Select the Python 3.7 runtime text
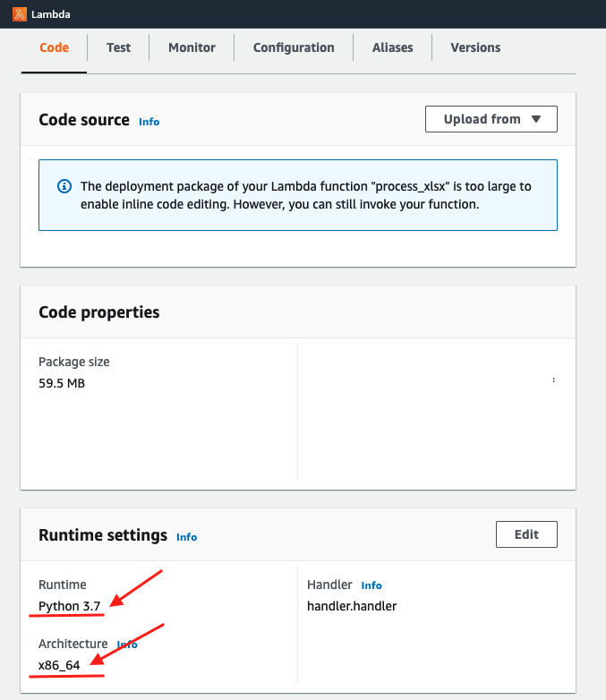Image resolution: width=606 pixels, height=700 pixels. pos(69,606)
